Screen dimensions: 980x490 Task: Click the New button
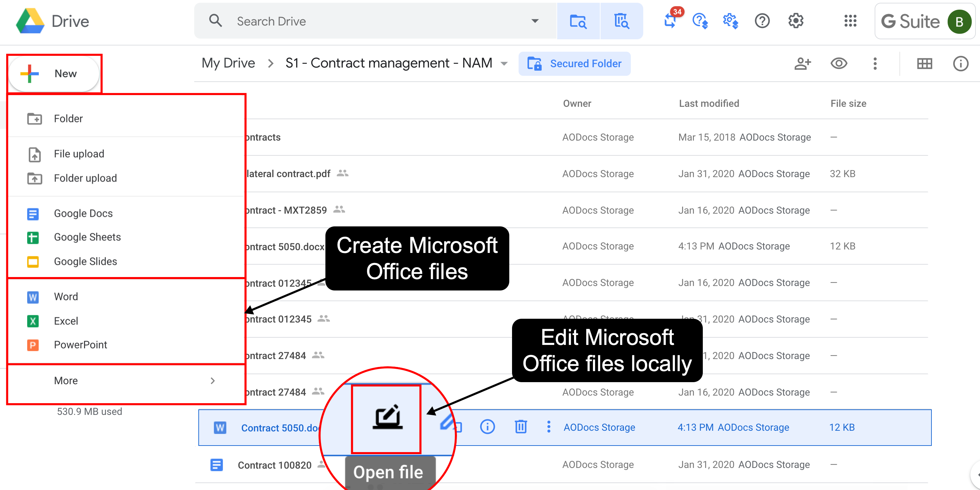tap(54, 74)
